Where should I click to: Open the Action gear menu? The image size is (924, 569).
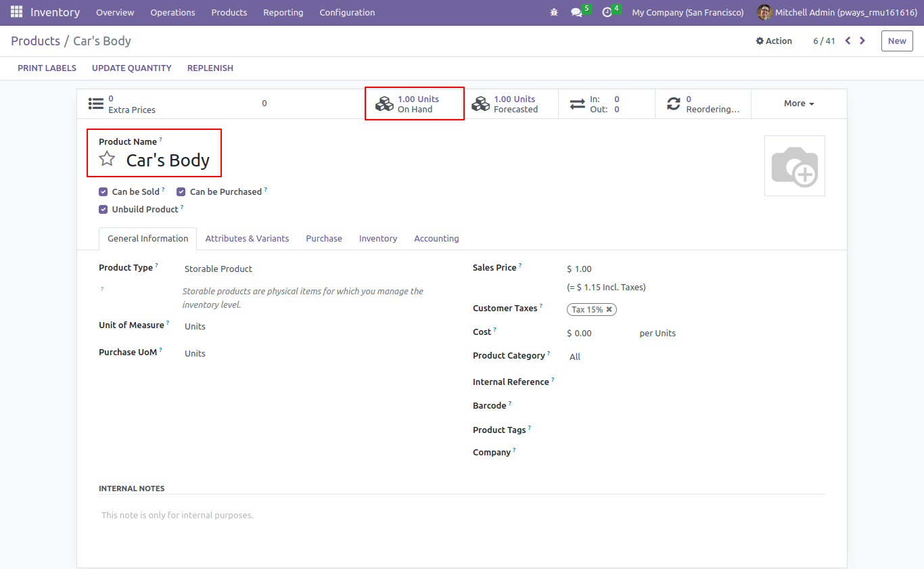(774, 41)
